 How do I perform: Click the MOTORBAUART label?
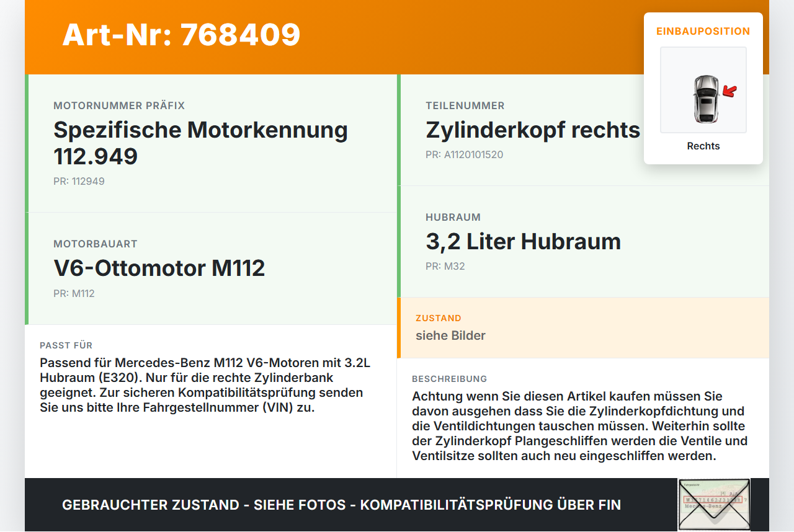click(x=96, y=244)
